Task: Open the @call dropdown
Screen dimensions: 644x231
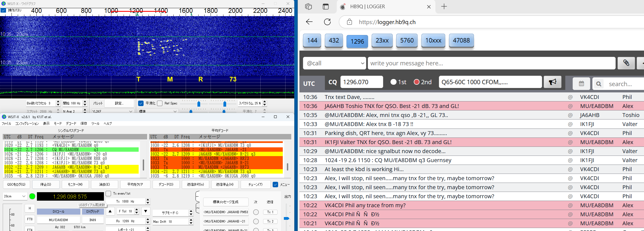Action: coord(334,63)
